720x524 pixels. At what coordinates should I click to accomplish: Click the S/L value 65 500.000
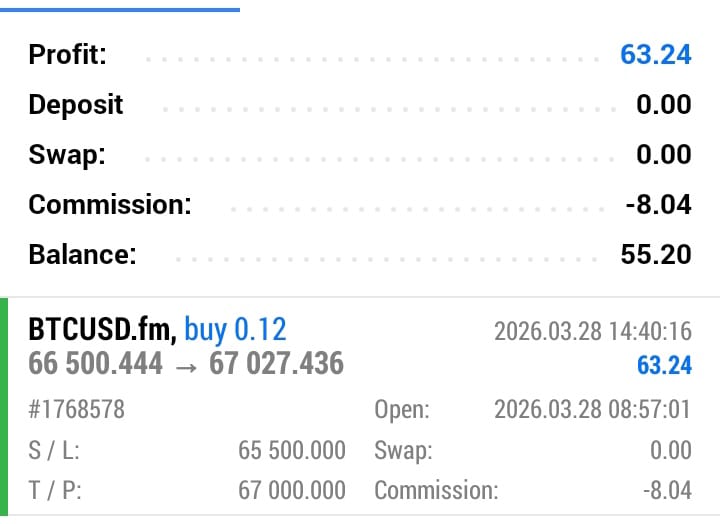[292, 450]
